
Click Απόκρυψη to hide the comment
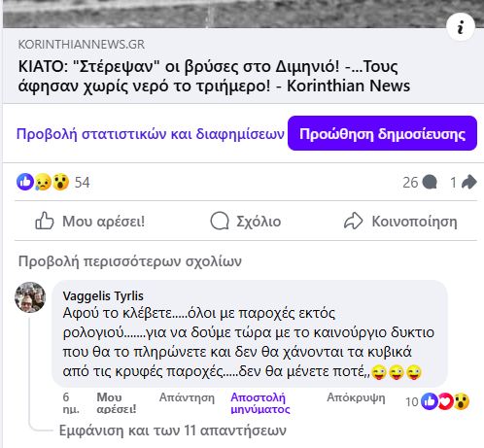click(x=356, y=397)
